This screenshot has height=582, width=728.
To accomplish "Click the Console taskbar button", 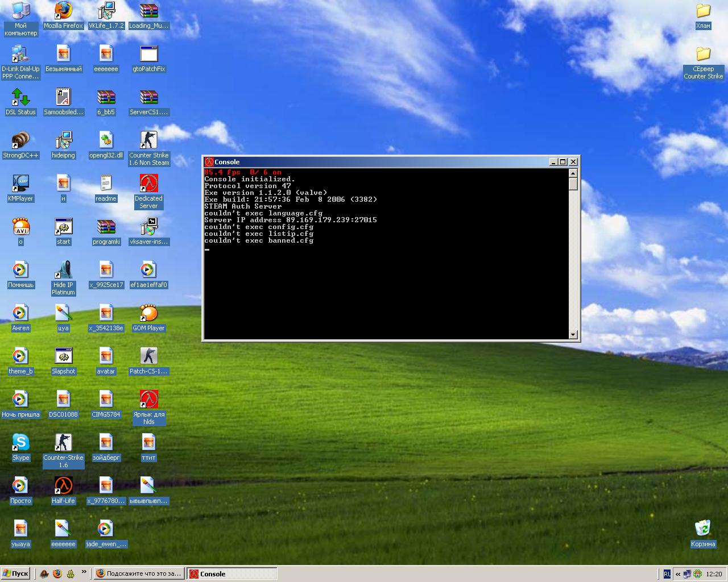I will click(232, 573).
